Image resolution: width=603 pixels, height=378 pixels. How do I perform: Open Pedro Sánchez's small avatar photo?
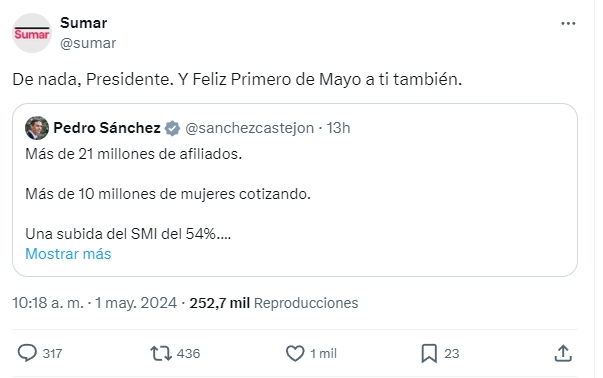coord(37,128)
